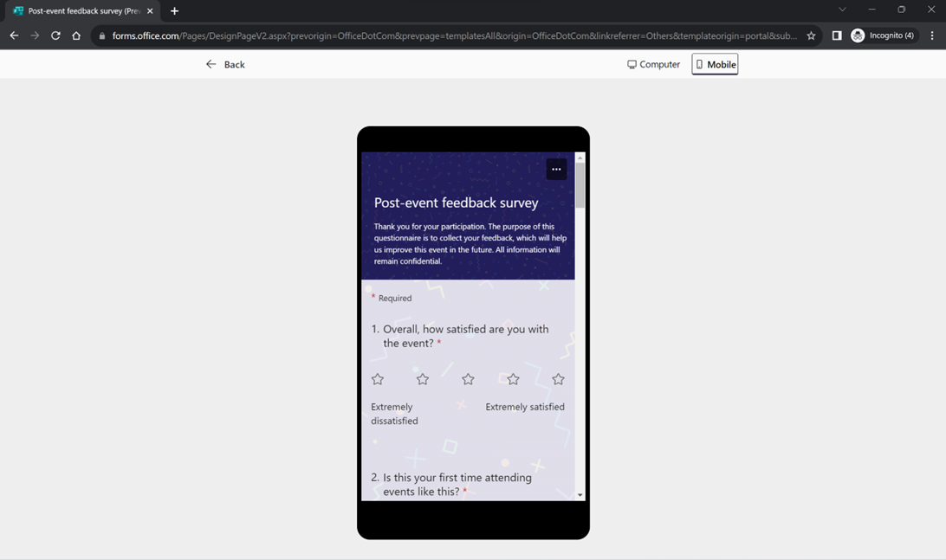Open the tab search chevron
This screenshot has height=560, width=946.
click(x=842, y=9)
